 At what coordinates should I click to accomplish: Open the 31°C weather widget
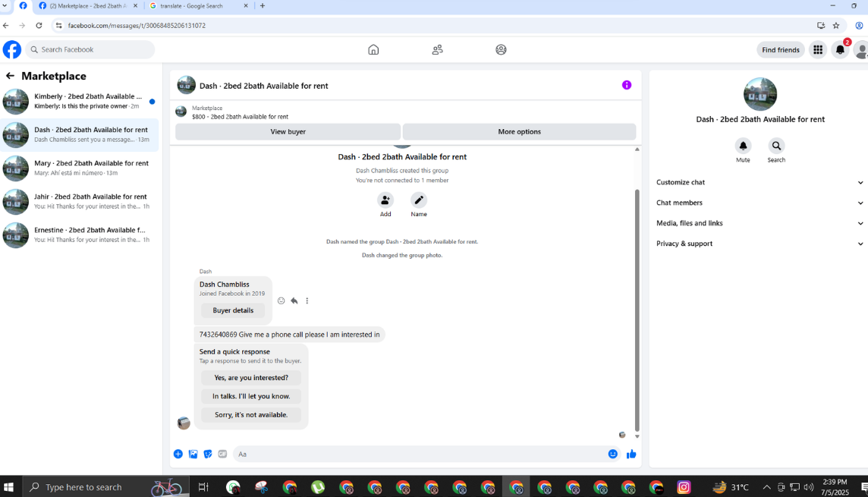731,487
